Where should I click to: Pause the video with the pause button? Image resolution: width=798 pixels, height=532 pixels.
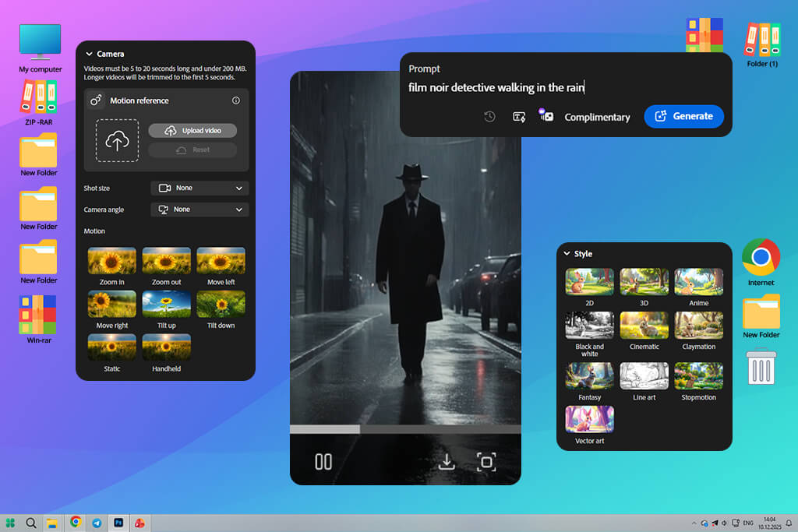pyautogui.click(x=323, y=462)
